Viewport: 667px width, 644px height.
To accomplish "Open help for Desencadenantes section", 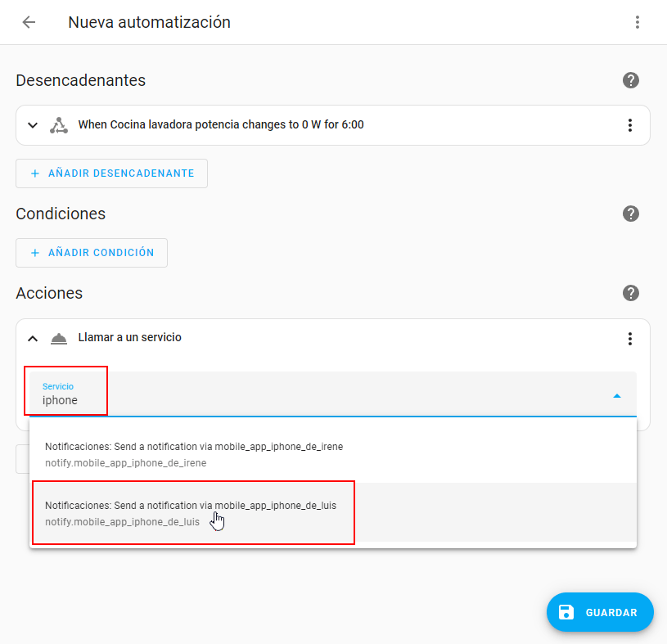I will pyautogui.click(x=630, y=80).
